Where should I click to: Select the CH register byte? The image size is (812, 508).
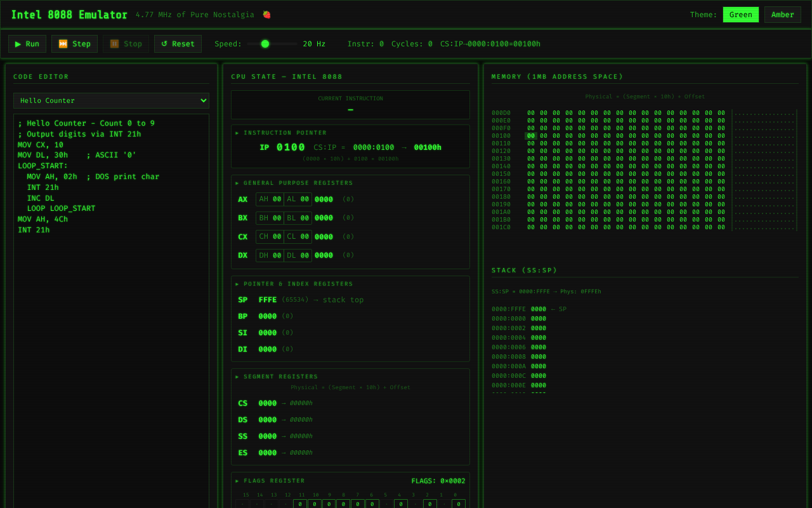point(270,237)
